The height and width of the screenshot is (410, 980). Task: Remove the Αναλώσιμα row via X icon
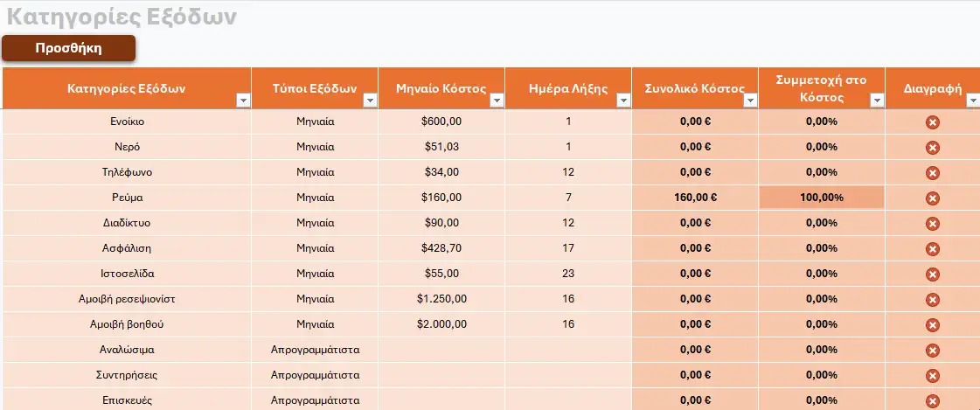(933, 351)
